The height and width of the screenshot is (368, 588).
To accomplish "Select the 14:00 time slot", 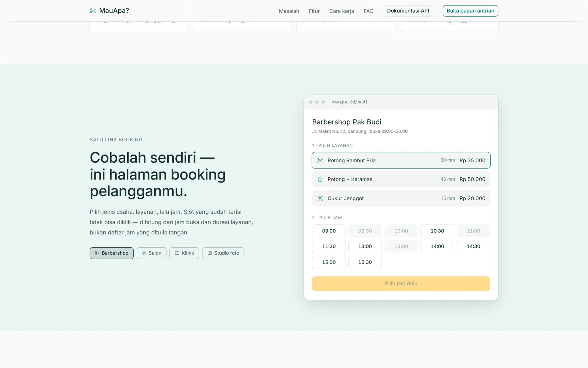I will tap(437, 247).
